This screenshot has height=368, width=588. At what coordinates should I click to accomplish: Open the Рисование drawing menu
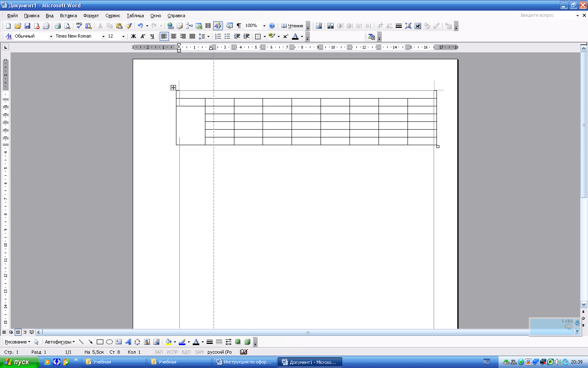(x=18, y=342)
